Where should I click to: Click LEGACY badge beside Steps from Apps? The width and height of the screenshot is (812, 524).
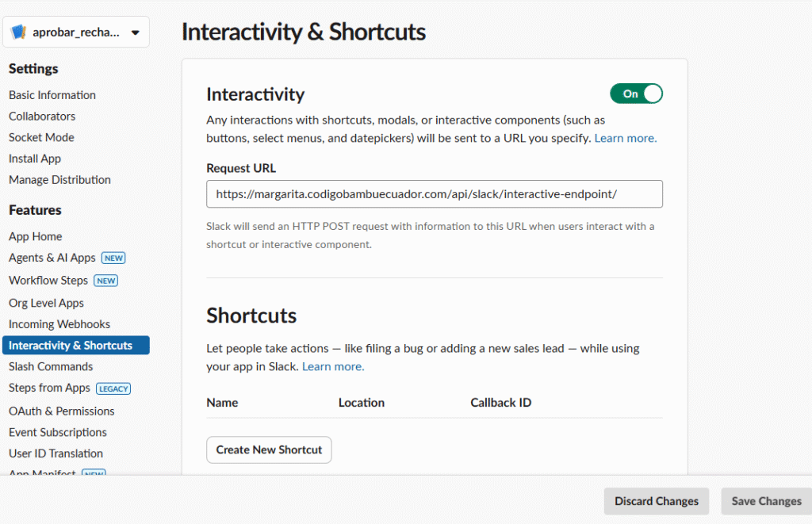click(113, 388)
